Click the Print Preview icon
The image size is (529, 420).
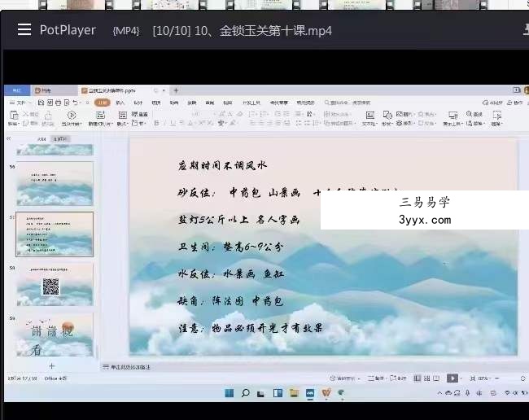[x=67, y=103]
